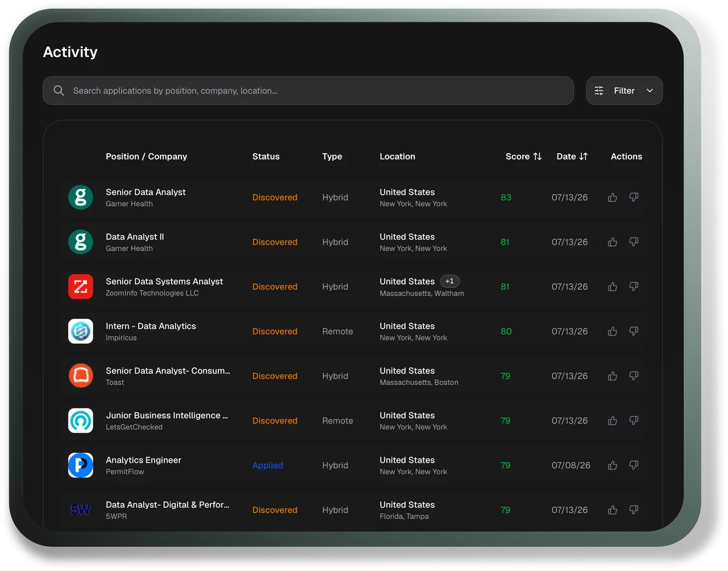
Task: Click the Garner Health logo for Data Analyst II
Action: click(x=81, y=242)
